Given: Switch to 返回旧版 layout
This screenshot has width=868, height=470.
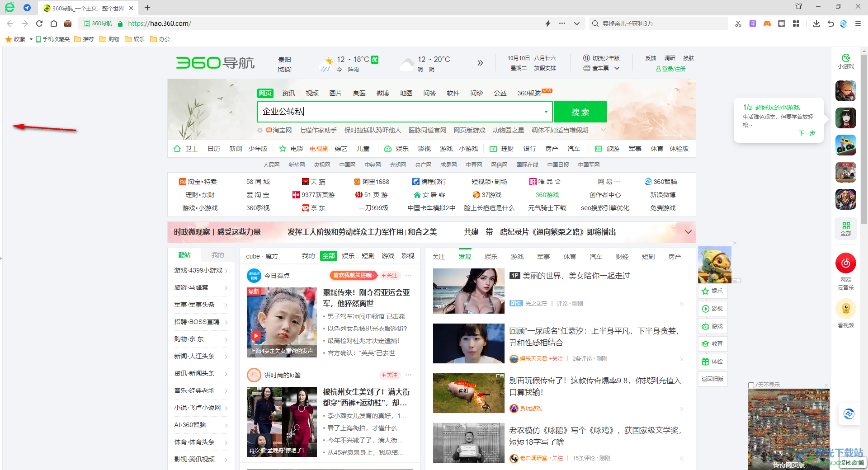Looking at the screenshot, I should pos(712,379).
